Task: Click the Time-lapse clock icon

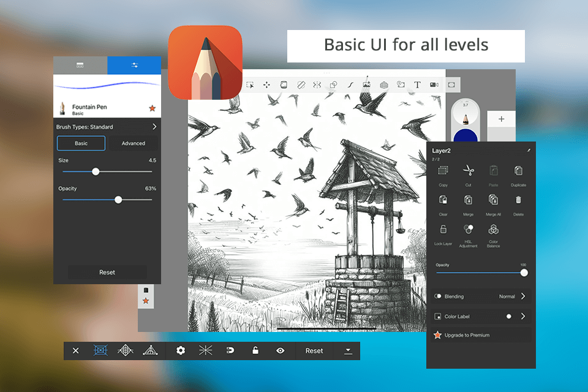Action: [x=401, y=85]
